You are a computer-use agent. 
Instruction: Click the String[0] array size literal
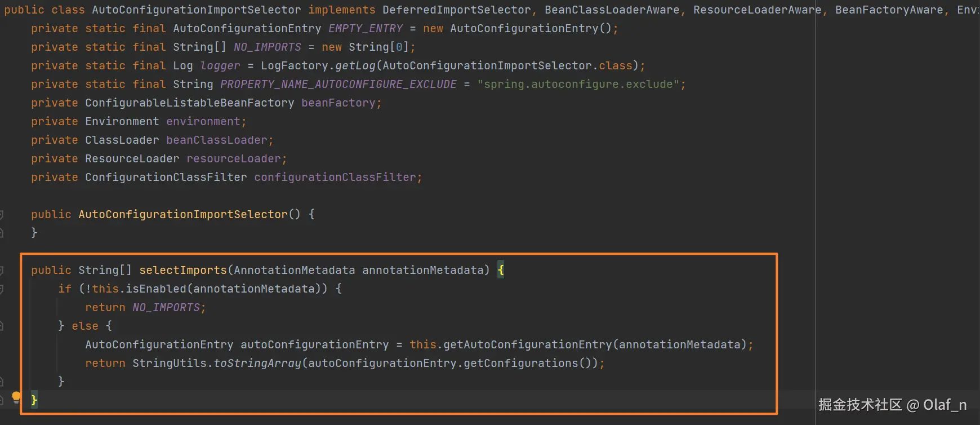(x=399, y=47)
